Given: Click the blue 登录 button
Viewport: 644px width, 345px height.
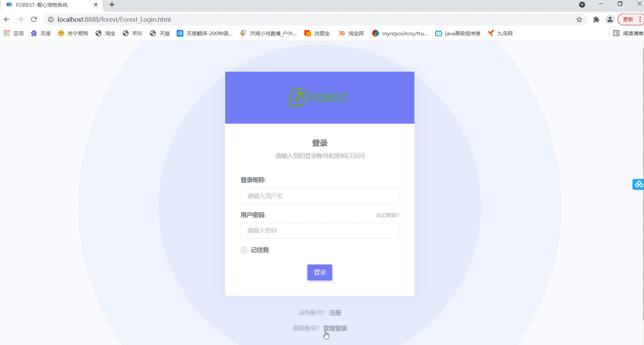Looking at the screenshot, I should (320, 272).
